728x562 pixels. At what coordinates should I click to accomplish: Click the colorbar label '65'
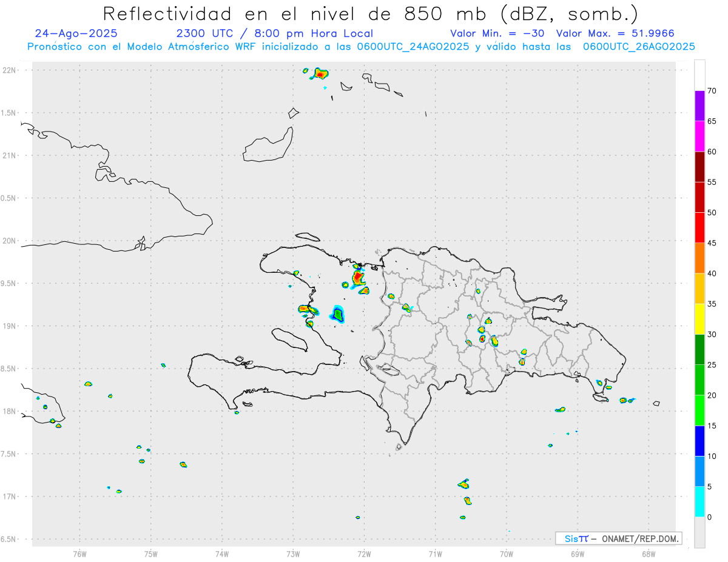coord(712,121)
